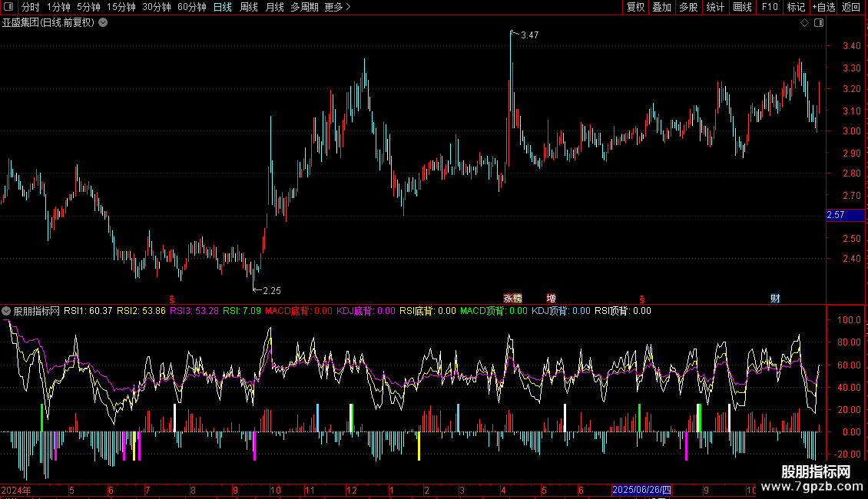Click the green RSI: 7.09 value
Viewport: 868px width, 499px height.
(242, 311)
